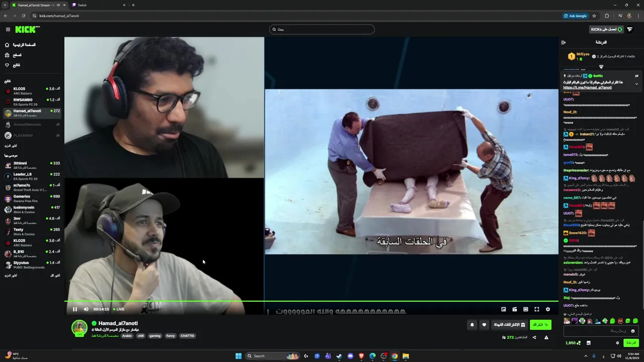Screen dimensions: 644x362
Task: Open KLO25 channel streaming ARC Raiders at 3.6K
Action: [32, 91]
